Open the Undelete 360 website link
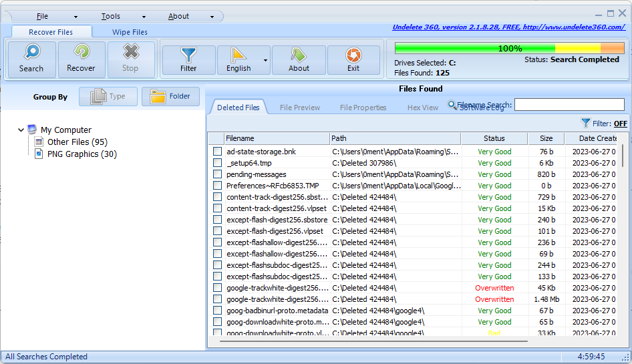Viewport: 632px width, 364px height. point(508,27)
